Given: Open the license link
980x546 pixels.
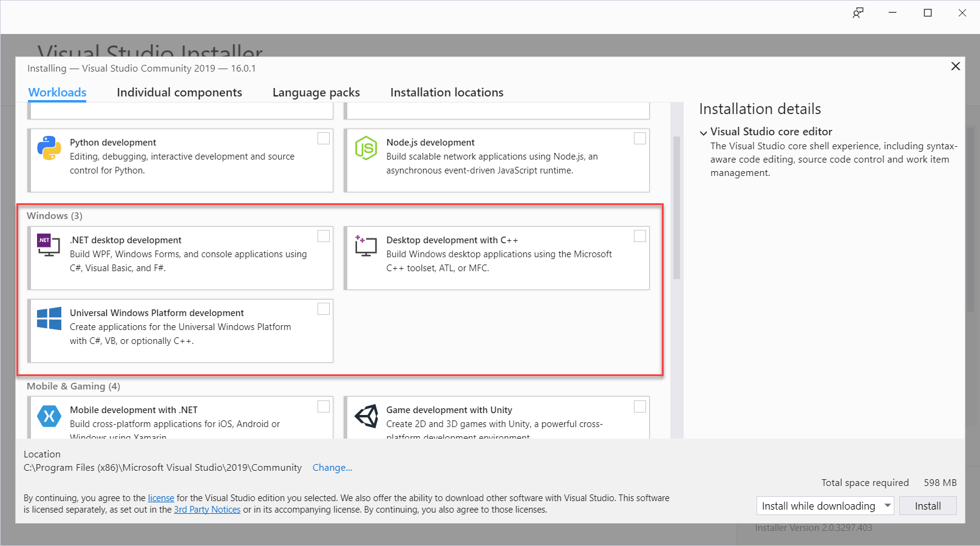Looking at the screenshot, I should click(161, 498).
